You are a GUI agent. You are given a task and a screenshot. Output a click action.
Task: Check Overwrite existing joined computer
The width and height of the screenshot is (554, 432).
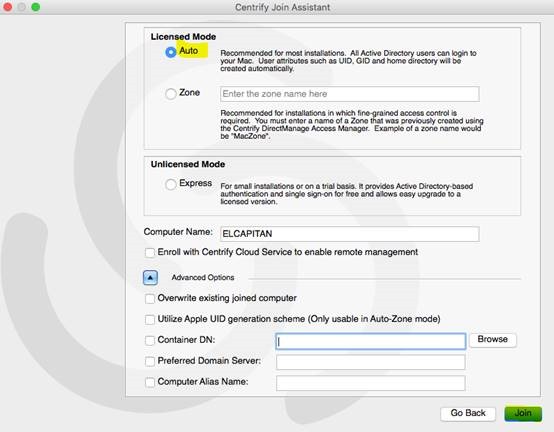click(150, 298)
